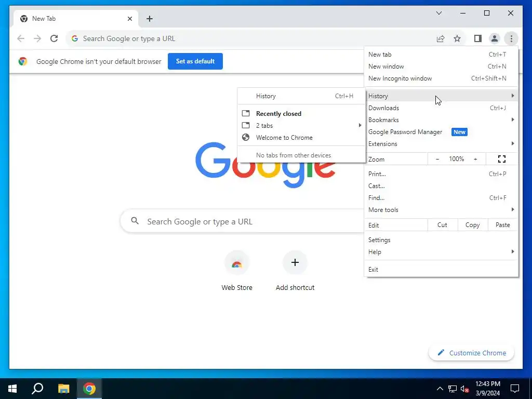
Task: Click the New blue badge beside Password Manager
Action: (459, 132)
